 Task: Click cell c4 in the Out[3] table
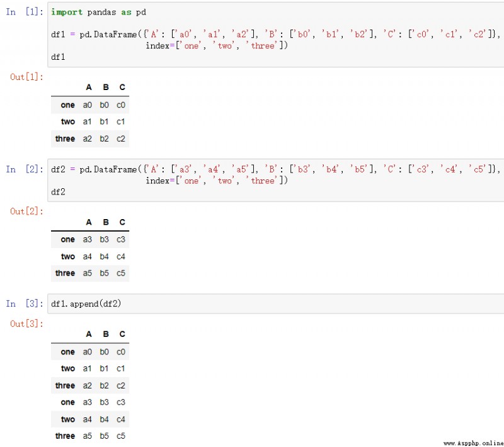[120, 419]
